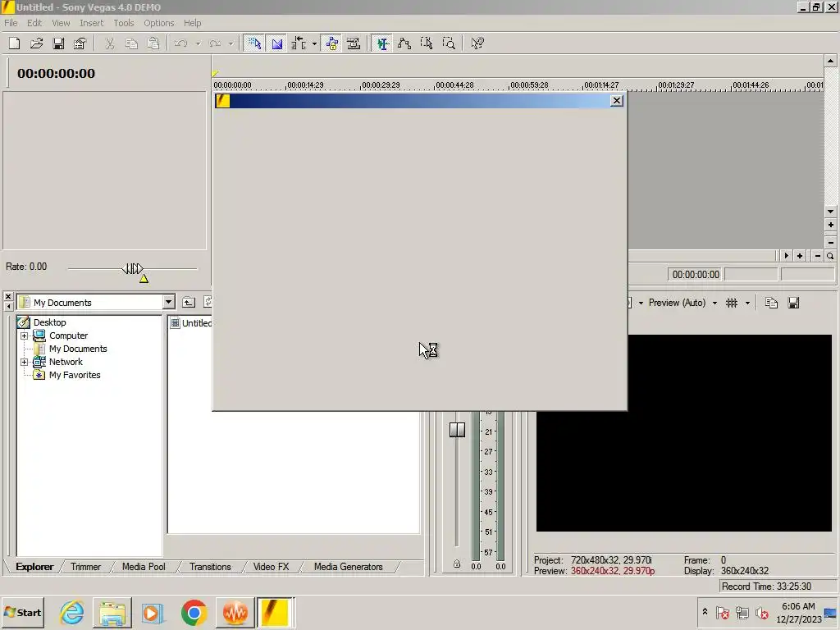The image size is (840, 630).
Task: Open the Auto Ripple mode dropdown arrow
Action: coord(314,43)
